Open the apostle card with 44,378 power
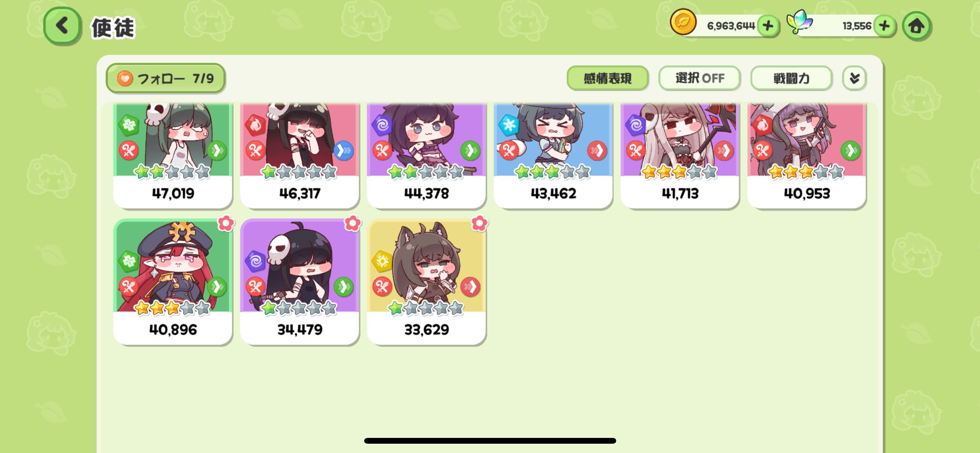The height and width of the screenshot is (453, 980). click(427, 155)
